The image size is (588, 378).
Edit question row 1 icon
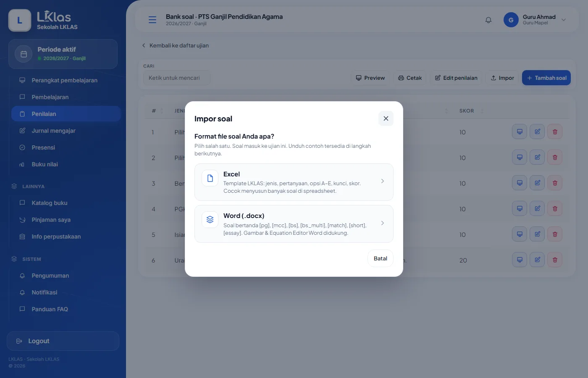tap(537, 132)
